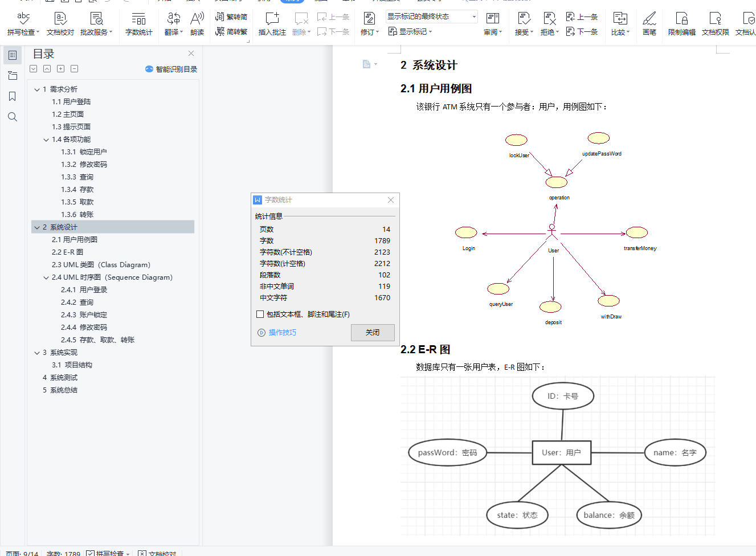Open find and search from the sidebar
Image resolution: width=756 pixels, height=556 pixels.
(13, 117)
